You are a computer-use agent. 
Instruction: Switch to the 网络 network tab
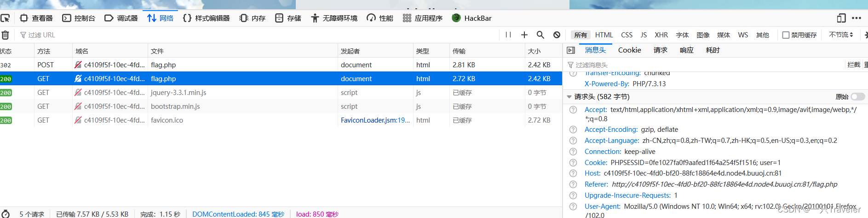pos(160,18)
